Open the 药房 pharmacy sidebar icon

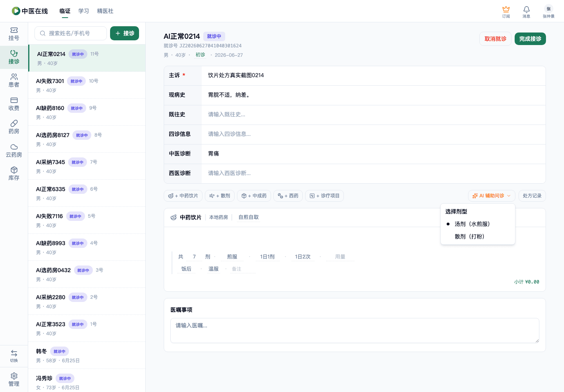[x=14, y=127]
